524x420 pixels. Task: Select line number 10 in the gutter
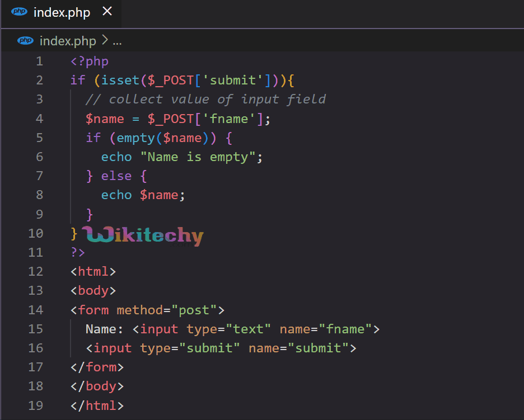pyautogui.click(x=36, y=233)
